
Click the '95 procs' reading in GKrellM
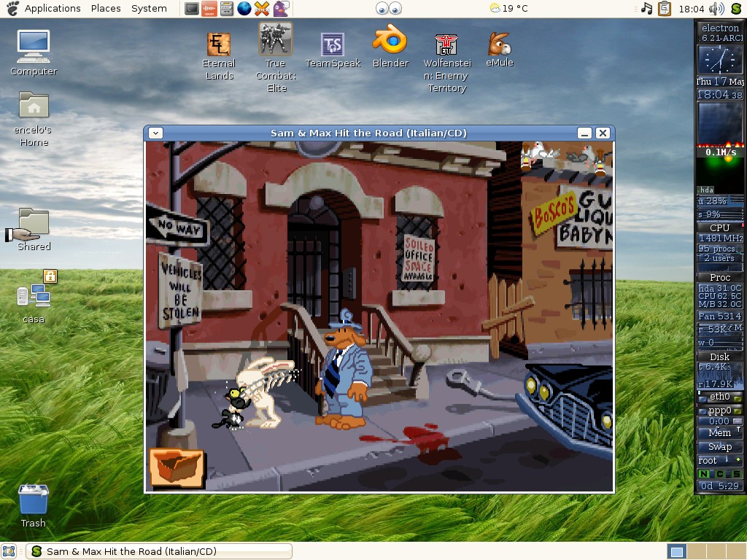[716, 249]
